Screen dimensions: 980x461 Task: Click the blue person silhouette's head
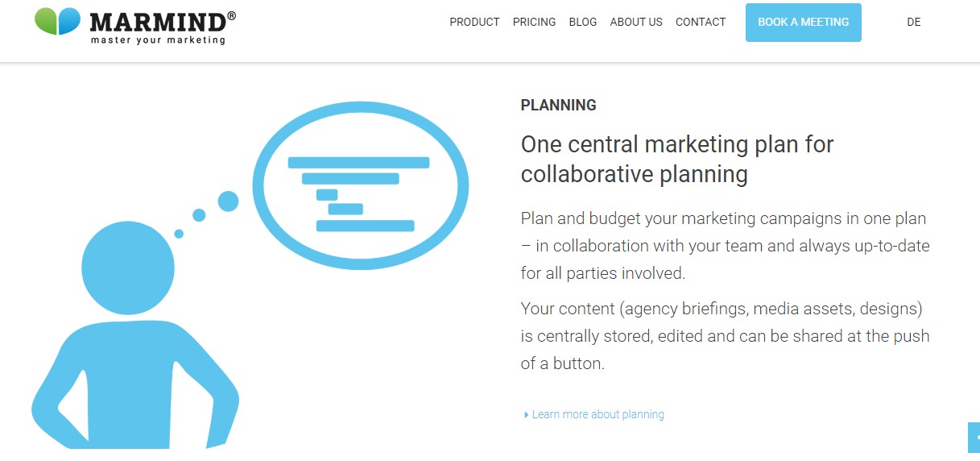pos(128,268)
